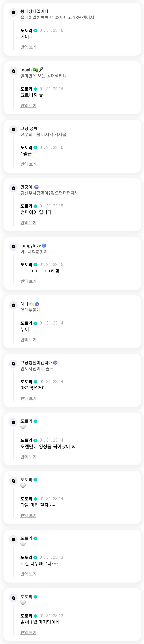This screenshot has height=644, width=144.
Task: Click 번역 보기 under 아까찍은거야
Action: pos(28,398)
